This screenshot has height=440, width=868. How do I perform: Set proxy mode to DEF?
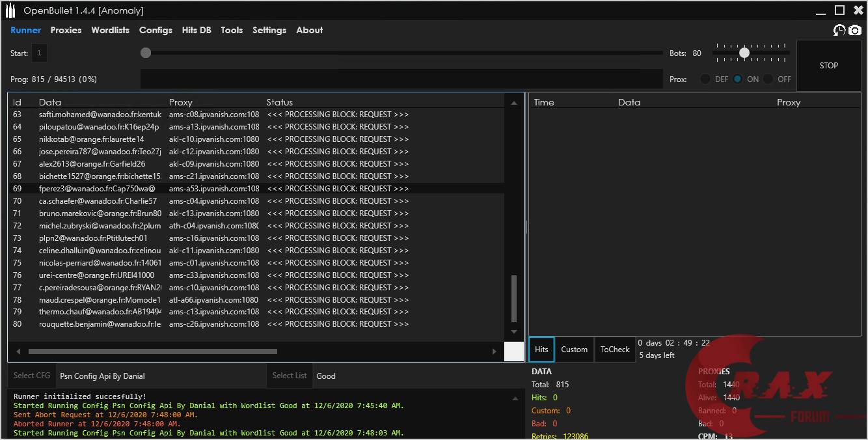[x=705, y=79]
